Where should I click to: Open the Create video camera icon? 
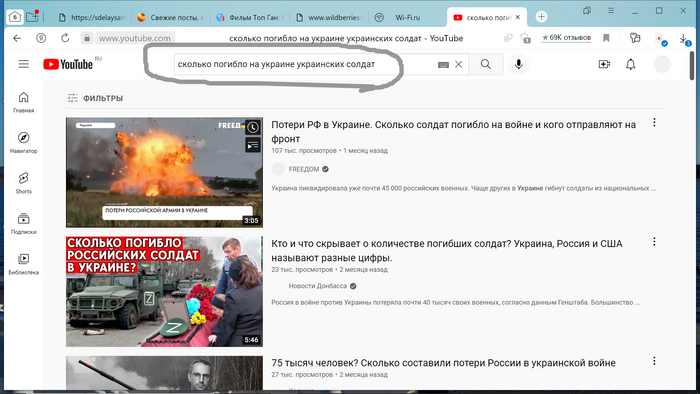pyautogui.click(x=604, y=64)
